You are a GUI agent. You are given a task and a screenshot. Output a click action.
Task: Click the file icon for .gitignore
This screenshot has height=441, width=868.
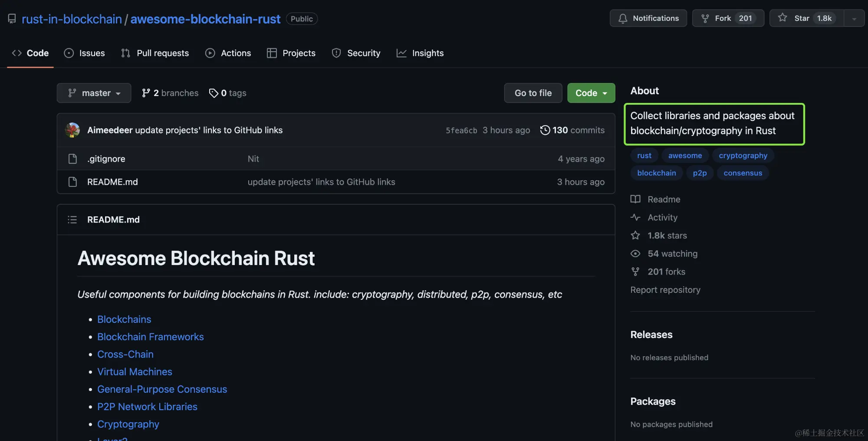(x=72, y=159)
